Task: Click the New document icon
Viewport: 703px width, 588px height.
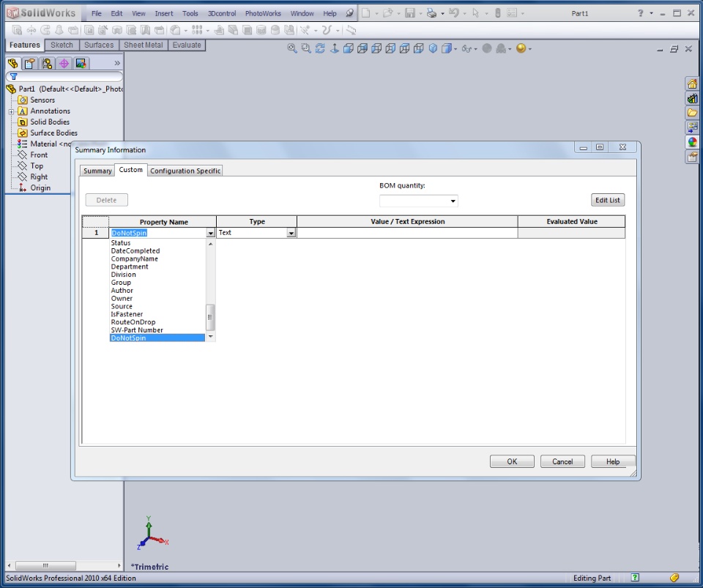Action: pos(366,13)
